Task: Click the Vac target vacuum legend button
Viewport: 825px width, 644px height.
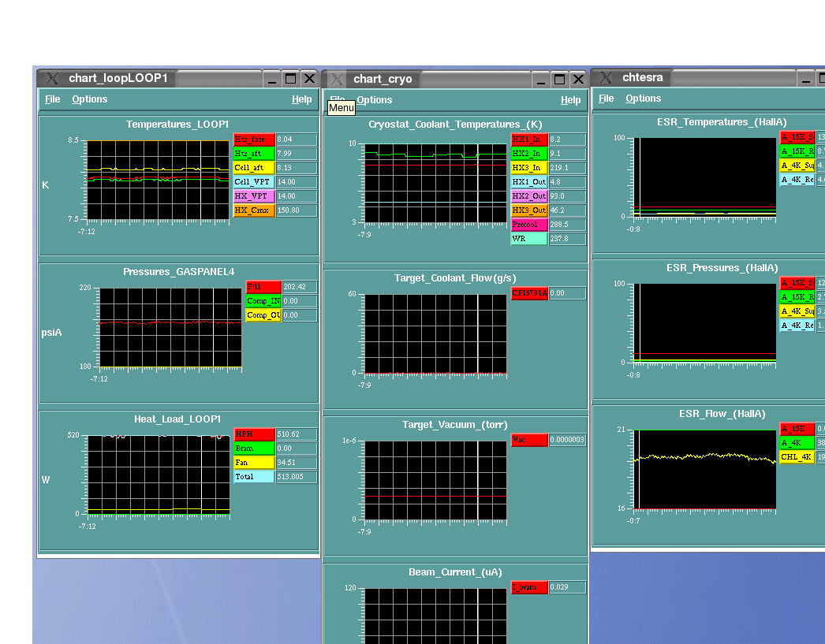Action: click(x=529, y=440)
